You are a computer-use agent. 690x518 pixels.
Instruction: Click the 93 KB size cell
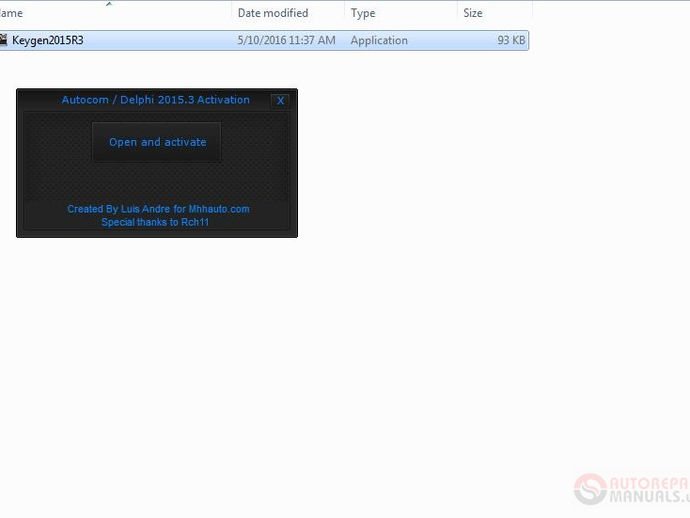511,40
